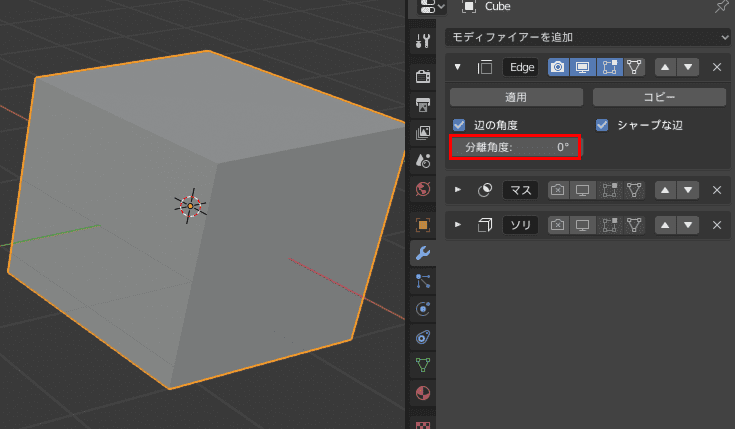
Task: Open the View Layer properties tab
Action: [x=423, y=133]
